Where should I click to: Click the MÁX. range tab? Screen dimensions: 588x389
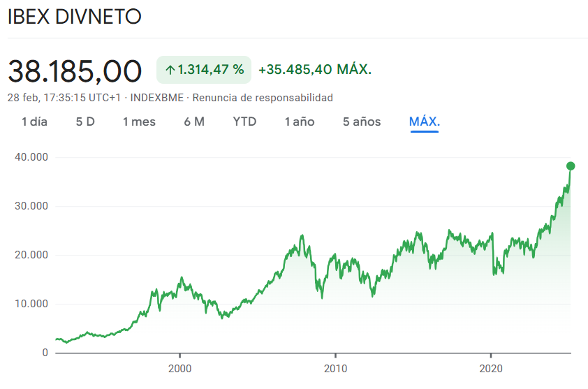coord(425,122)
